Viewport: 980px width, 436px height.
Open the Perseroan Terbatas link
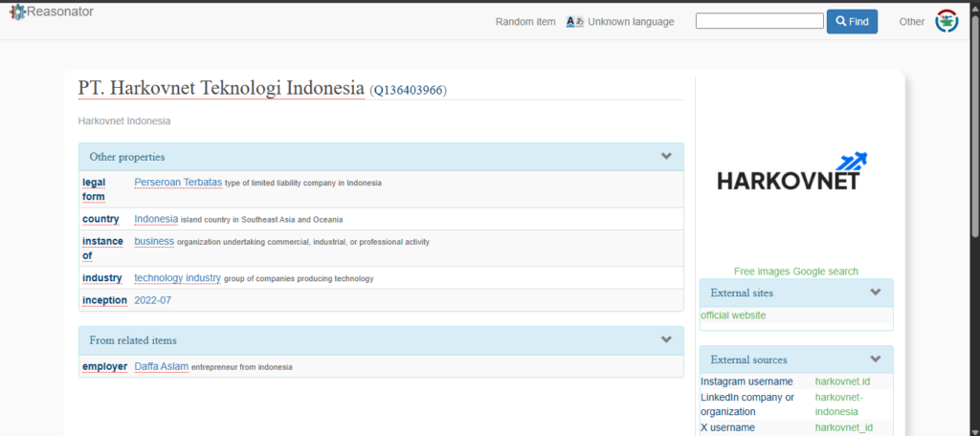178,182
